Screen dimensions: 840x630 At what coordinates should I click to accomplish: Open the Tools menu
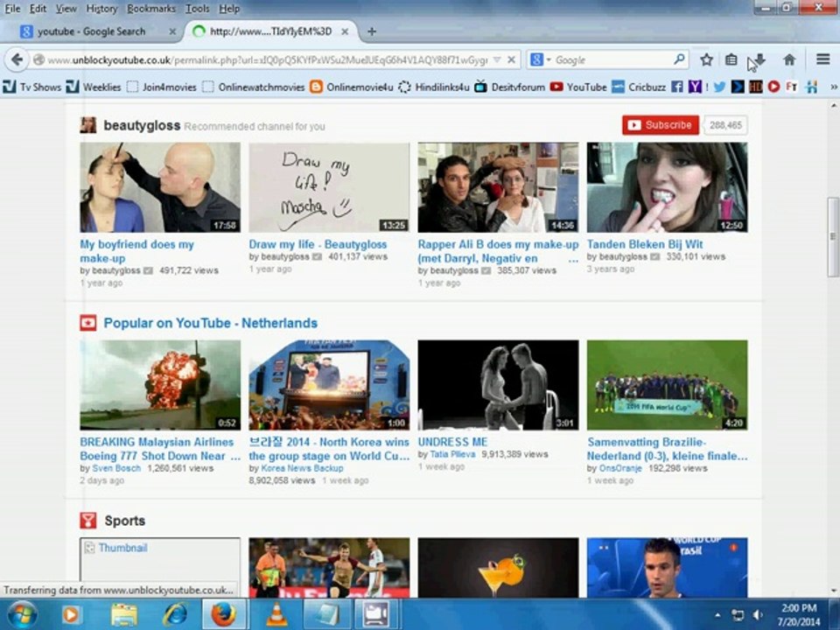pyautogui.click(x=197, y=9)
